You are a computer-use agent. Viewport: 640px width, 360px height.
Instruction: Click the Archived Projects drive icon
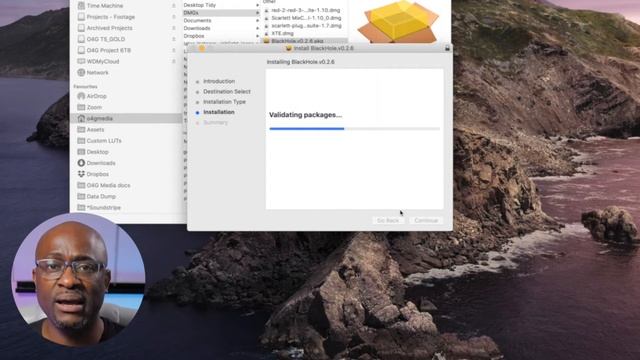[x=81, y=28]
